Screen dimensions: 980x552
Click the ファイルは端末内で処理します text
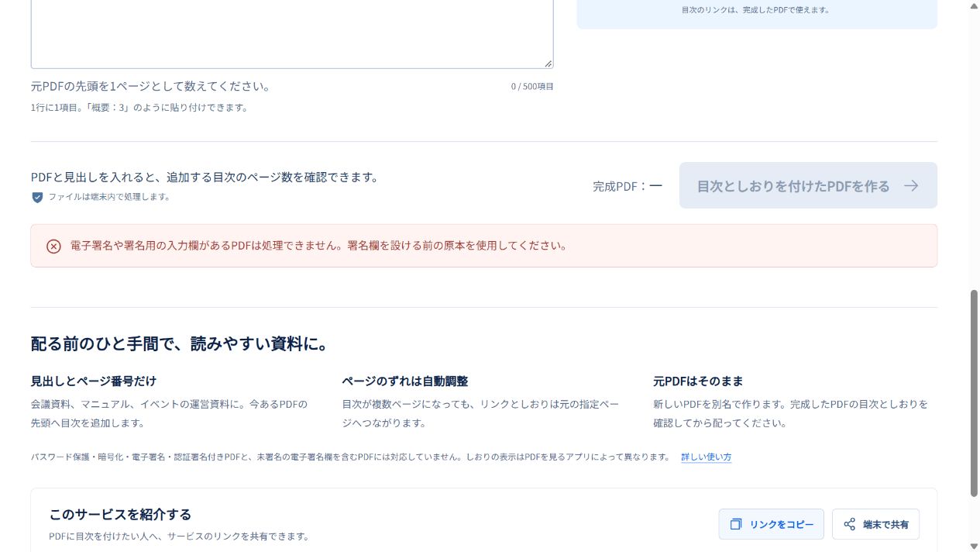coord(109,197)
